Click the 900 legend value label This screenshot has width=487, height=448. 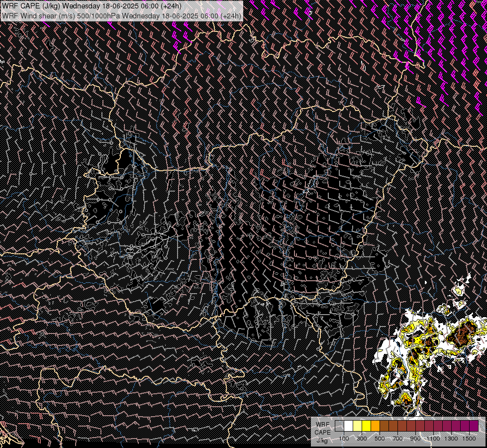(x=415, y=439)
